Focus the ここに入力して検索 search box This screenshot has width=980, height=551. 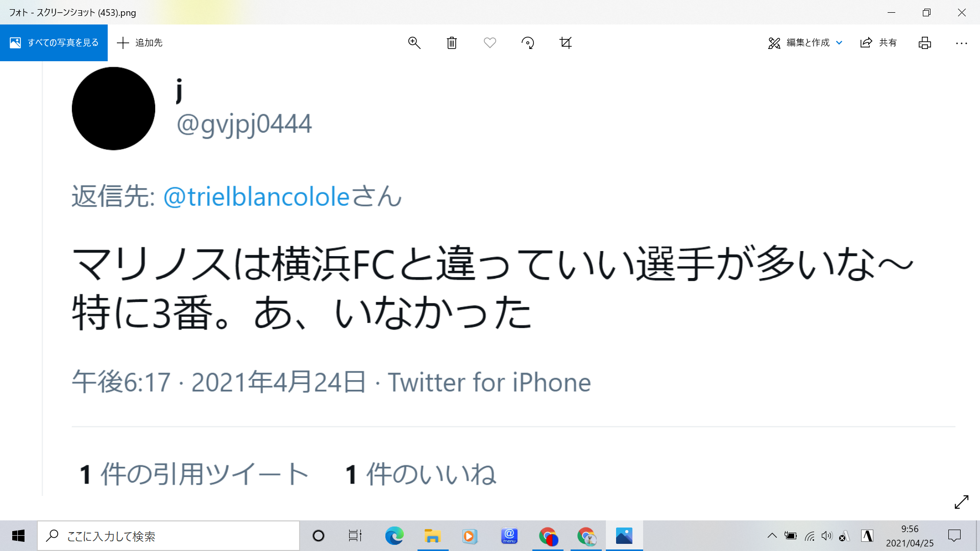168,536
